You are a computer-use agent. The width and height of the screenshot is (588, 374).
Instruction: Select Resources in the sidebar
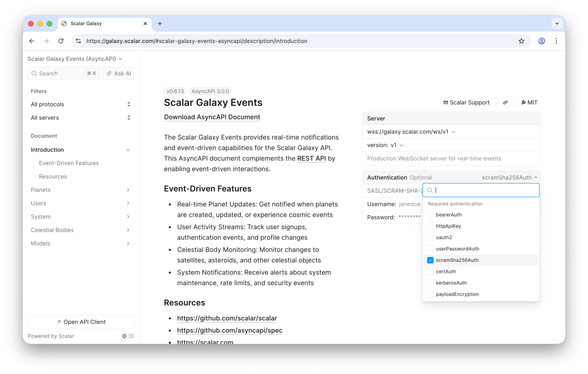click(53, 177)
